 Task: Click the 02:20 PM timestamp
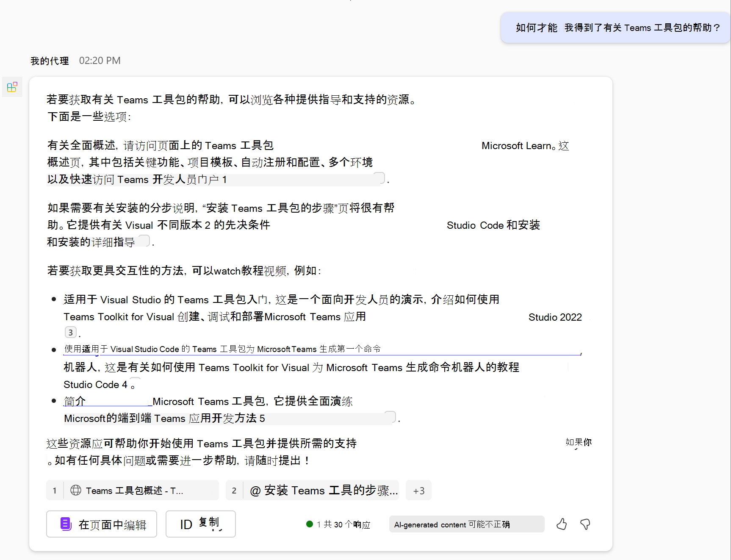(x=100, y=61)
